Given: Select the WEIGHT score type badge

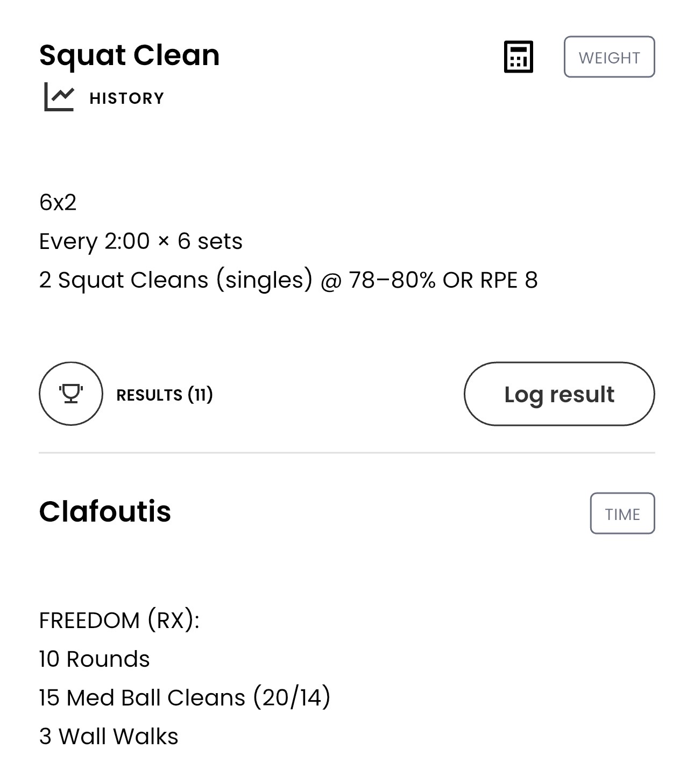Looking at the screenshot, I should pos(609,57).
